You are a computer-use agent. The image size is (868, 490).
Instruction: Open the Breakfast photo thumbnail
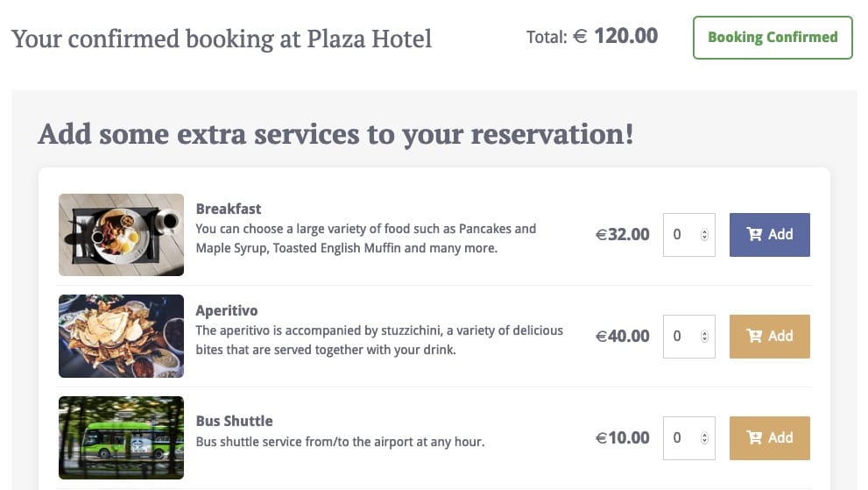[121, 235]
